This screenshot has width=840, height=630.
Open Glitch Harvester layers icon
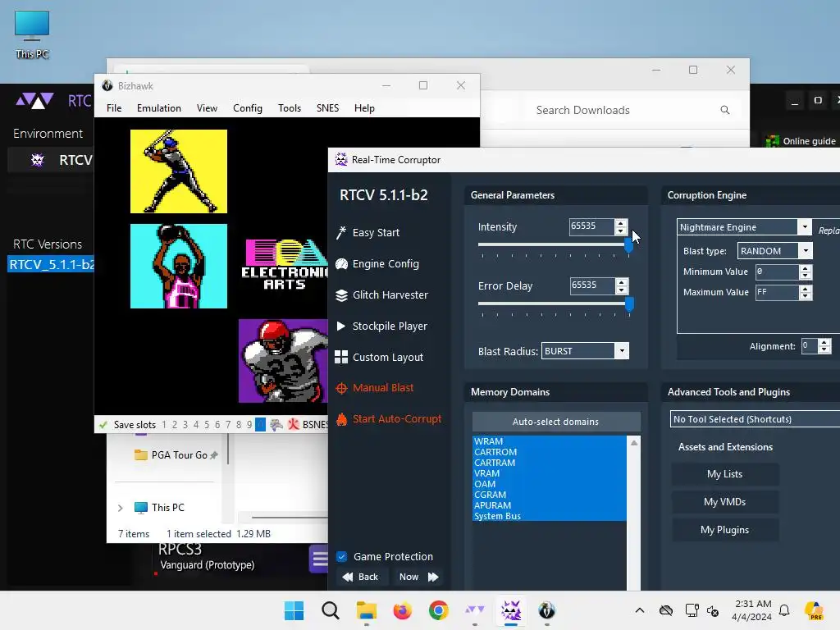(x=341, y=295)
